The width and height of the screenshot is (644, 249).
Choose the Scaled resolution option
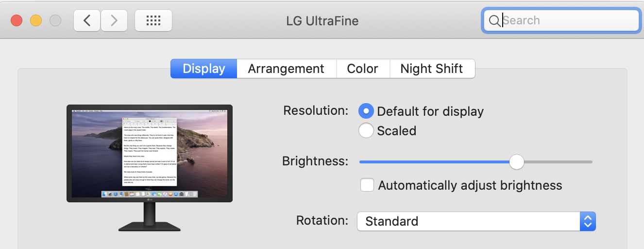pos(366,130)
